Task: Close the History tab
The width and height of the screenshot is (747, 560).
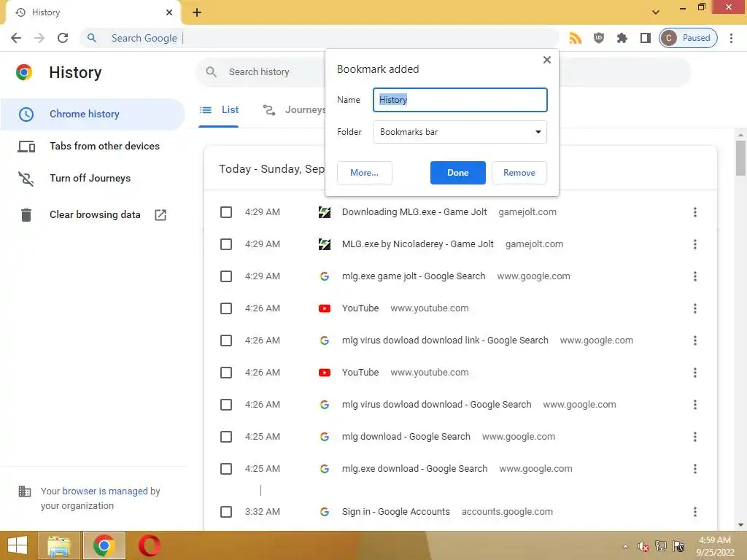Action: (169, 12)
